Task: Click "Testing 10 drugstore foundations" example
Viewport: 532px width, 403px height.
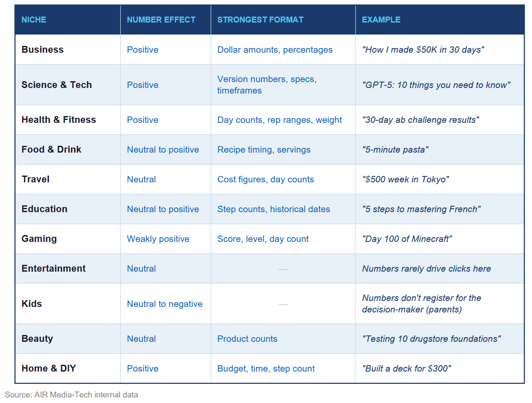Action: 431,339
